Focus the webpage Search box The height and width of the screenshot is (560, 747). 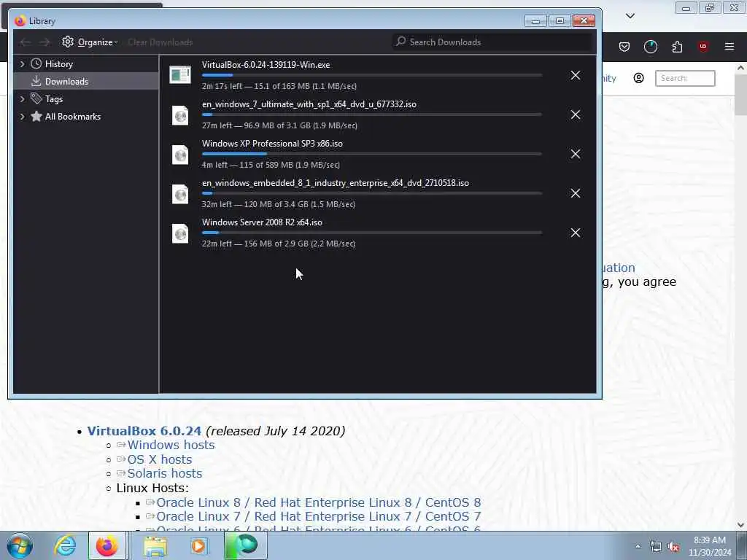click(x=685, y=78)
